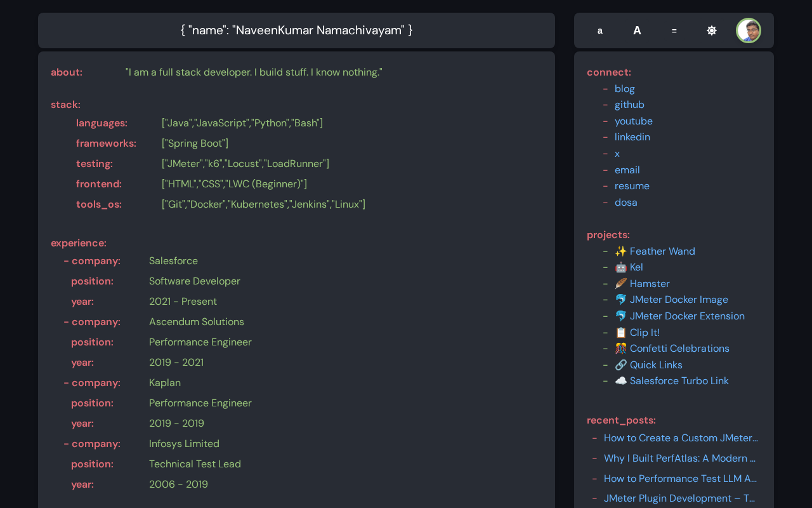Open the Kel project link
Screen dimensions: 812x508
click(x=636, y=267)
